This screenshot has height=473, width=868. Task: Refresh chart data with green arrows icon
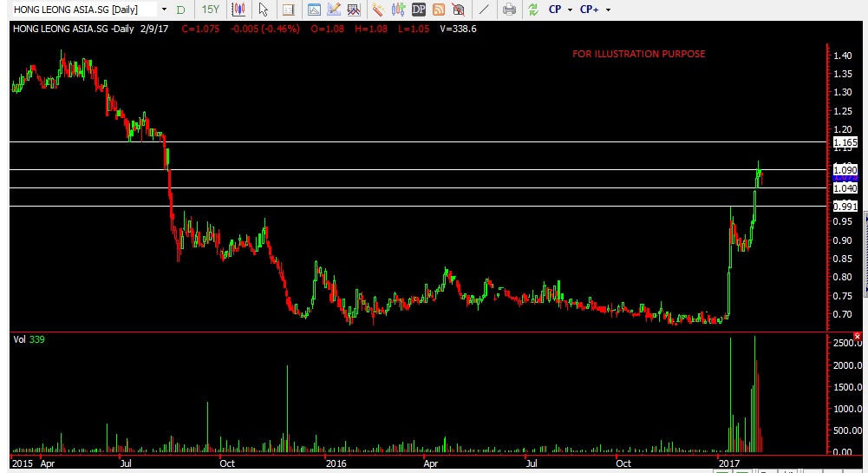pyautogui.click(x=533, y=10)
